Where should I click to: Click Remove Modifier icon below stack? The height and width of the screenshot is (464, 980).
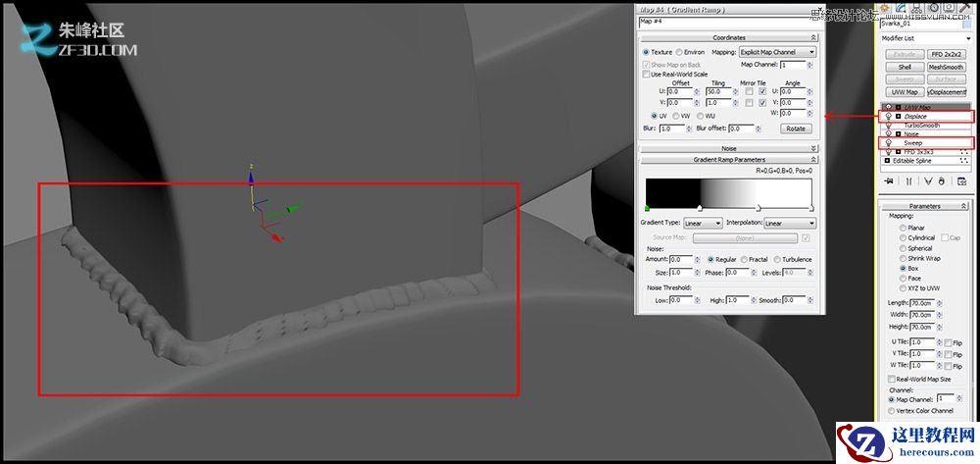(x=942, y=181)
